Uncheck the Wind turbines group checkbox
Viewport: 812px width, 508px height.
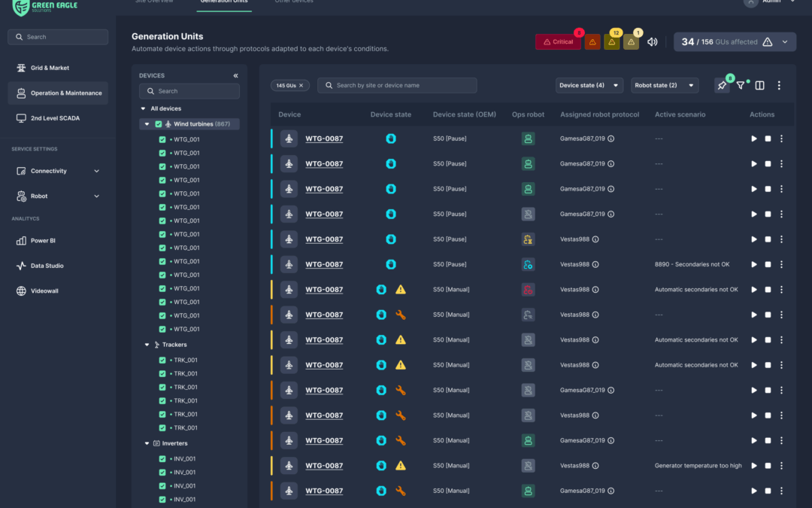click(x=159, y=124)
